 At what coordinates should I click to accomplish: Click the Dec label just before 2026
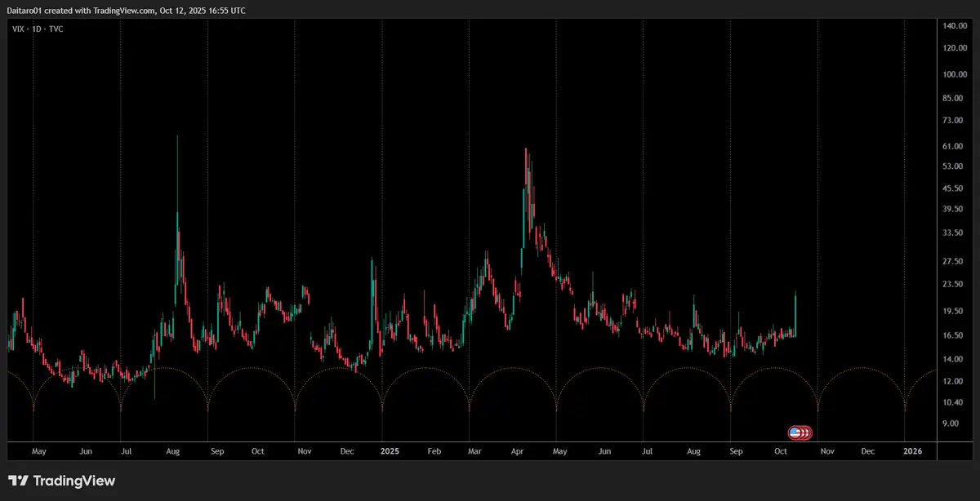867,450
